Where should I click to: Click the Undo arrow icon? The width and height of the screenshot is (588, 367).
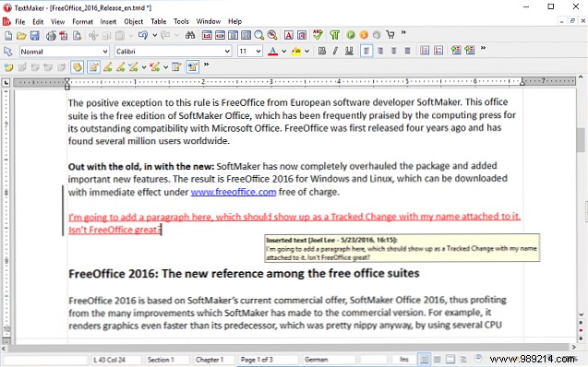(143, 36)
